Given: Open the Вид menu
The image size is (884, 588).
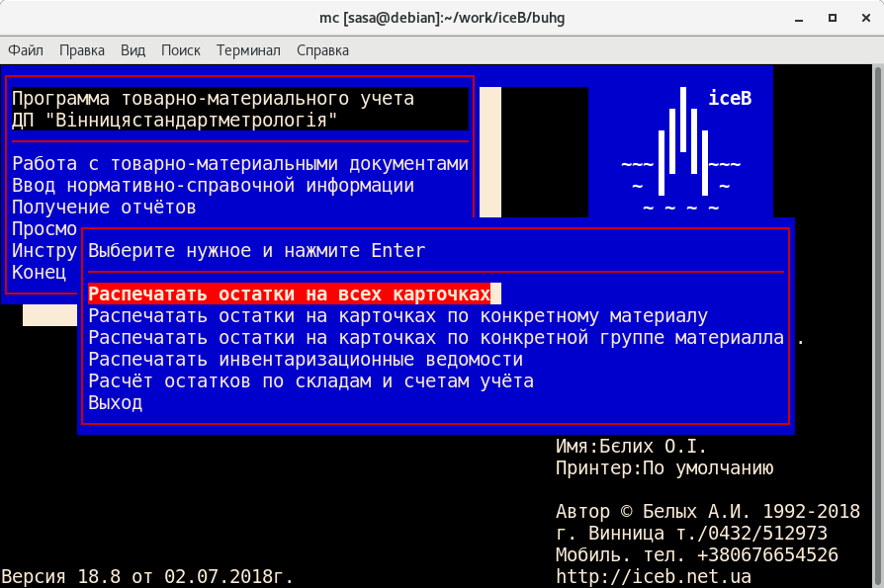Looking at the screenshot, I should click(133, 50).
